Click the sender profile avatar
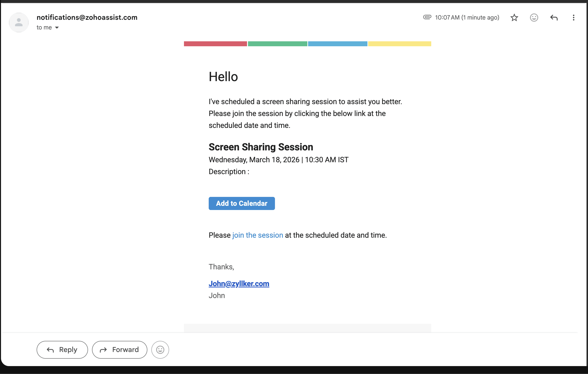This screenshot has height=374, width=588. pyautogui.click(x=19, y=23)
